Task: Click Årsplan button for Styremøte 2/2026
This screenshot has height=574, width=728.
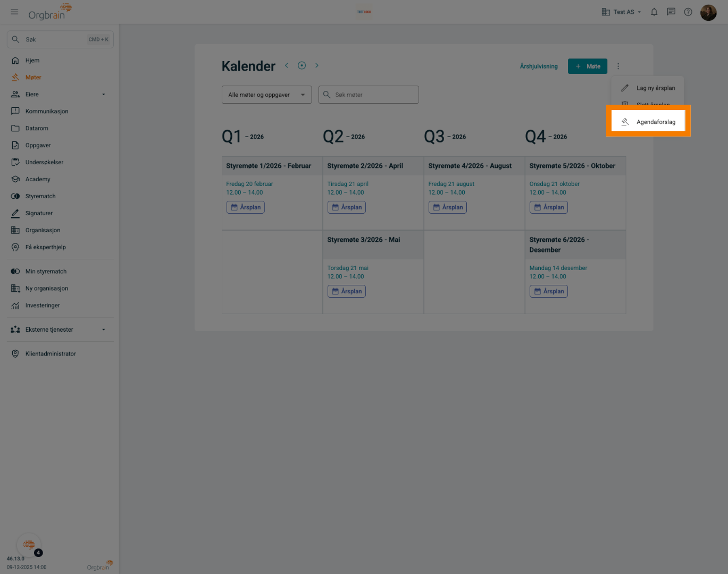Action: point(347,207)
